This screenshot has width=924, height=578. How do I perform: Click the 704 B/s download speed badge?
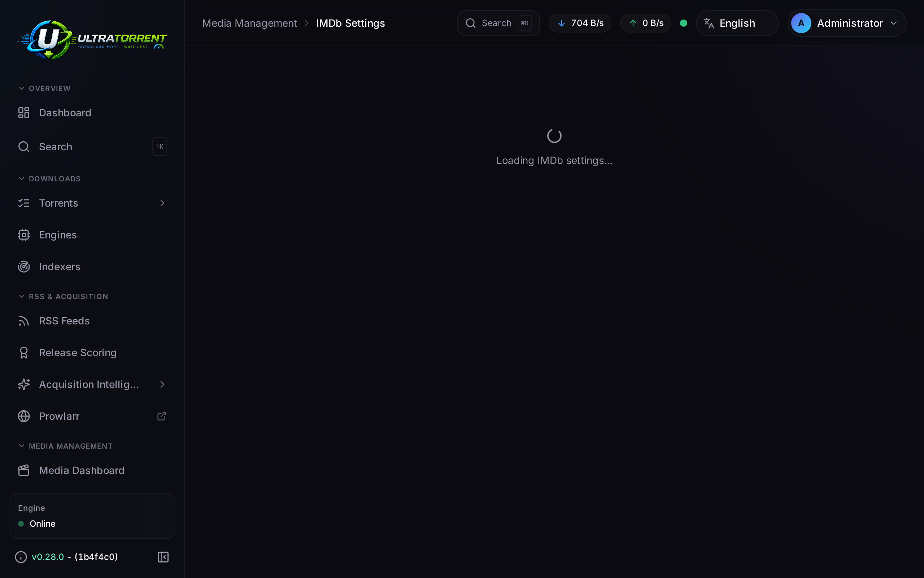pyautogui.click(x=580, y=23)
